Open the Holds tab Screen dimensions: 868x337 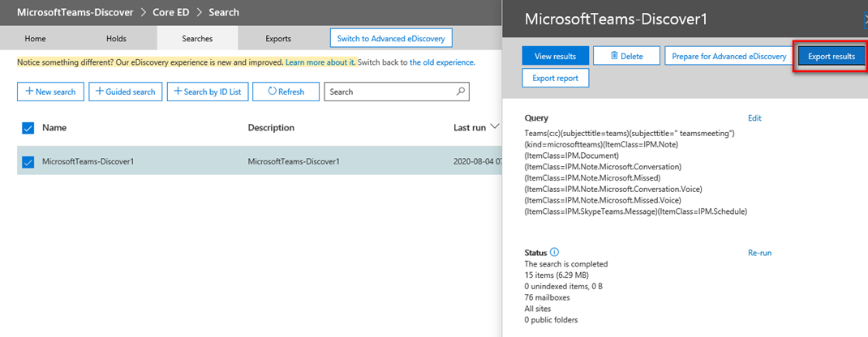point(116,39)
